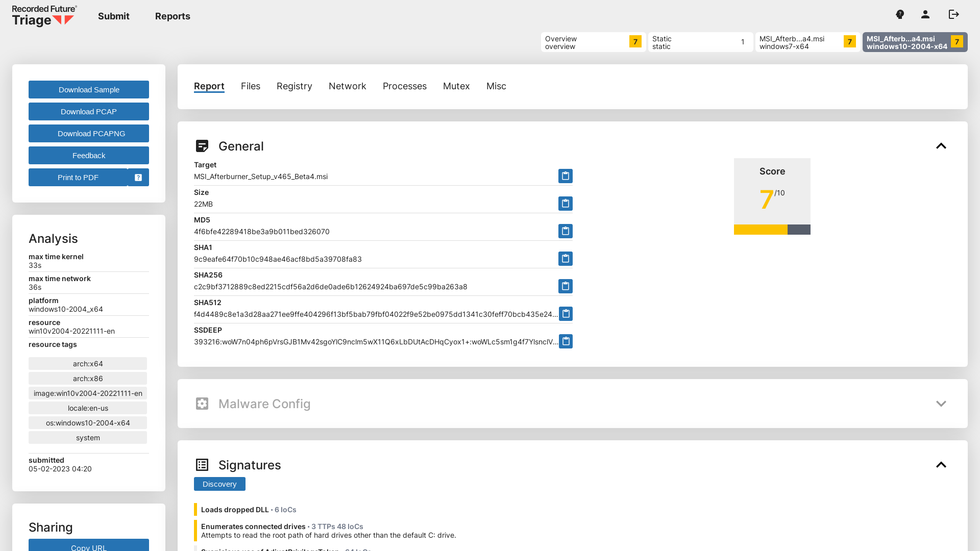The width and height of the screenshot is (980, 551).
Task: Copy the SHA1 hash to clipboard
Action: click(x=565, y=259)
